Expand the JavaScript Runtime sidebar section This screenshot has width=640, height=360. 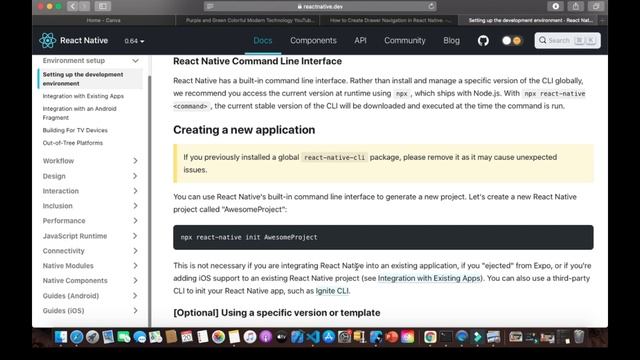point(91,236)
